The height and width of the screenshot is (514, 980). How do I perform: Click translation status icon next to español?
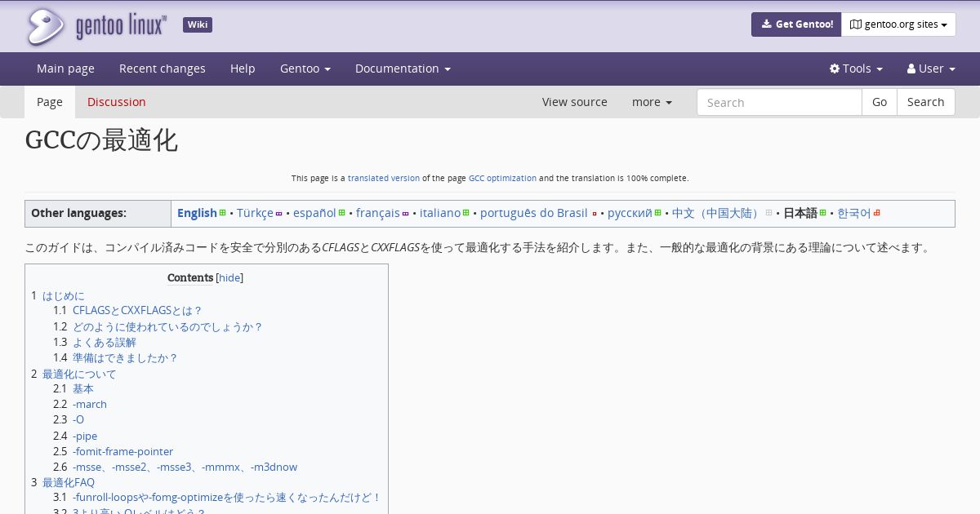coord(342,213)
